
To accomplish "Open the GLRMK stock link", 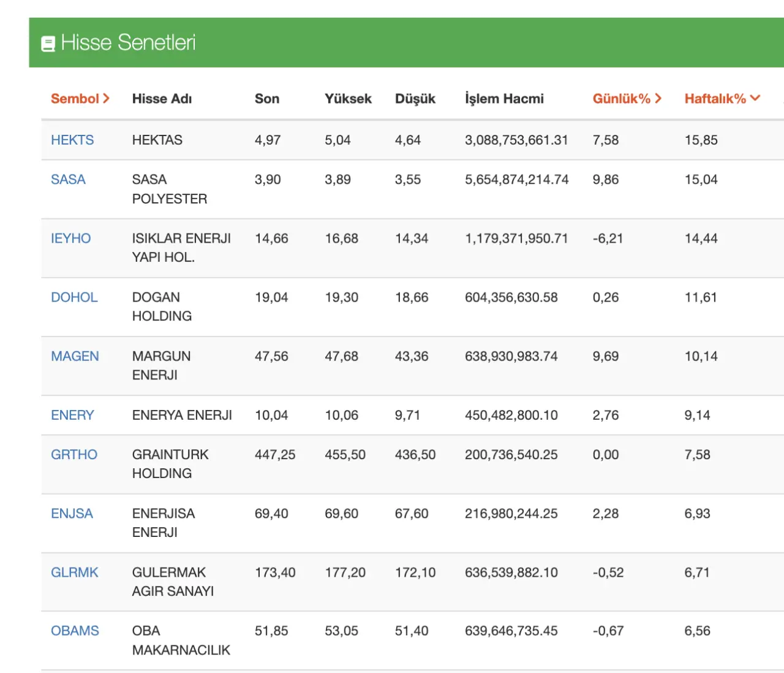I will 75,572.
